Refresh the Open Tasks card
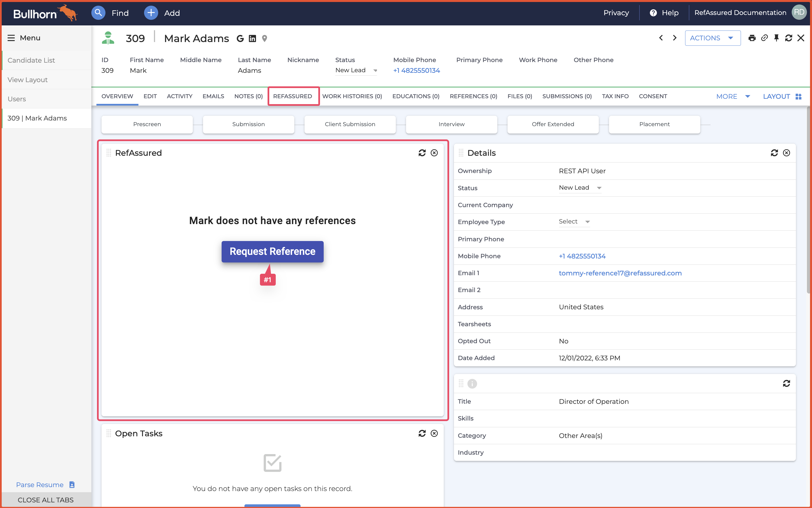 click(422, 433)
